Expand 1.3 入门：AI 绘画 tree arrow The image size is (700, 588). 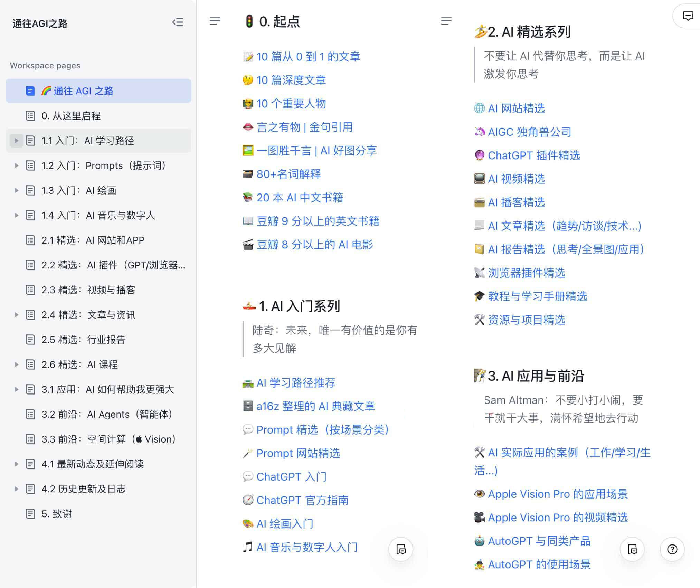[x=16, y=190]
